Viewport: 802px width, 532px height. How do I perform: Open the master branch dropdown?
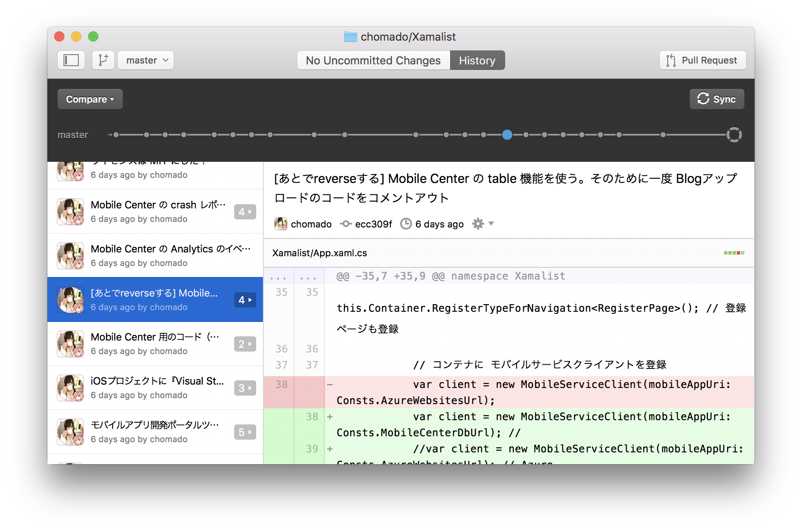146,60
